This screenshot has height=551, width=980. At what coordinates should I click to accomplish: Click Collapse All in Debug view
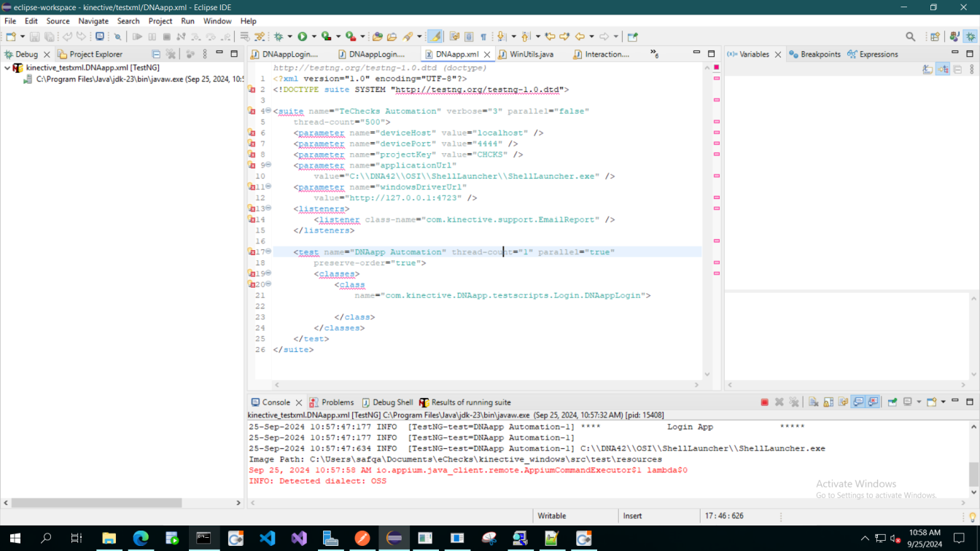(x=156, y=54)
